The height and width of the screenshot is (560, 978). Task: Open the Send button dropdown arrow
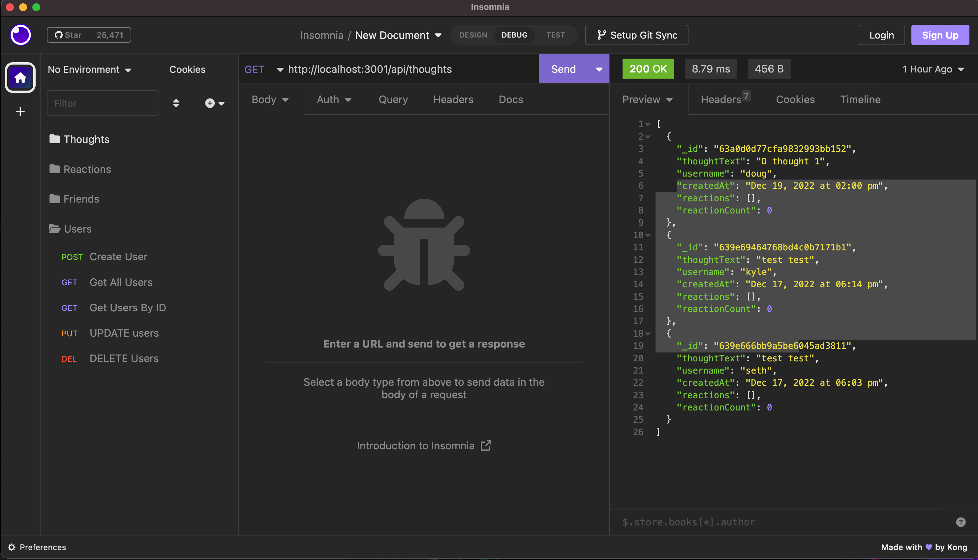[x=599, y=69]
